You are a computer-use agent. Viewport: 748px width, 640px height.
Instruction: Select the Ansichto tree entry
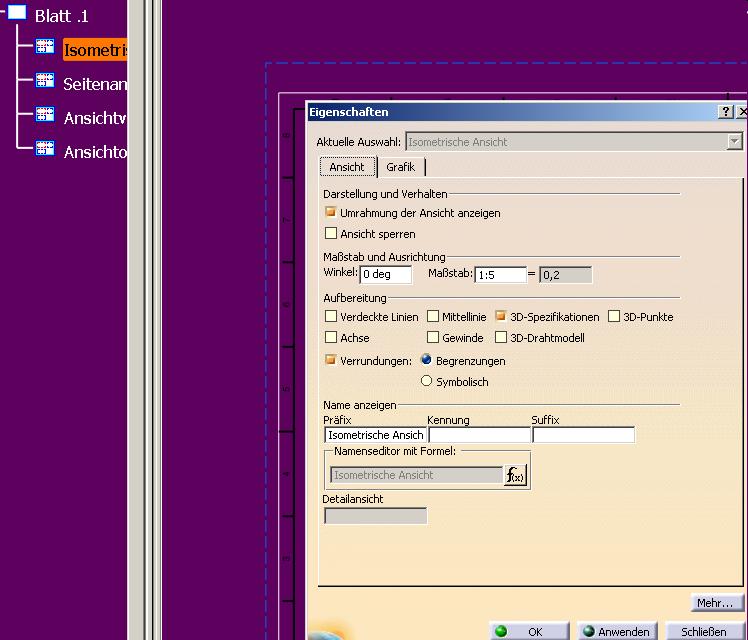tap(95, 152)
